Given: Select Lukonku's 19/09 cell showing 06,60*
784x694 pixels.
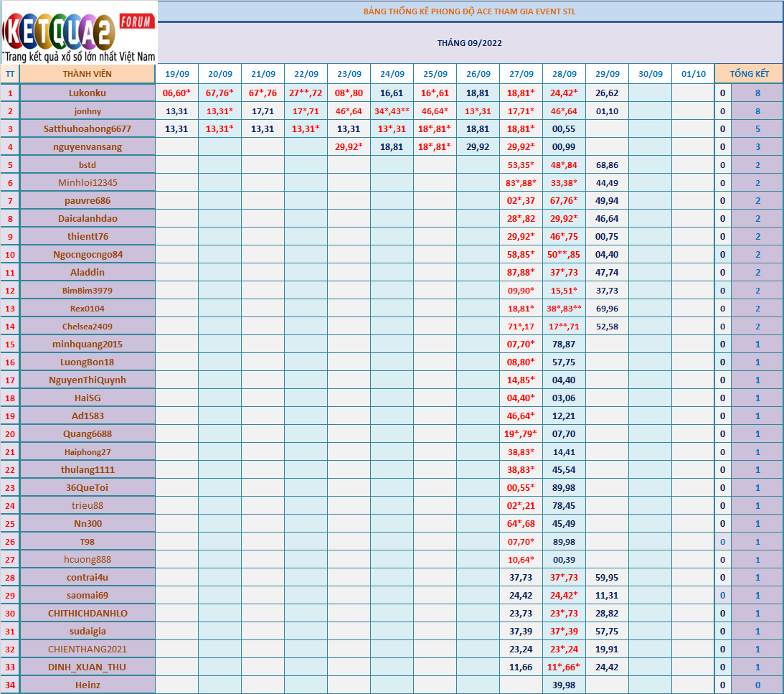Looking at the screenshot, I should (x=176, y=93).
